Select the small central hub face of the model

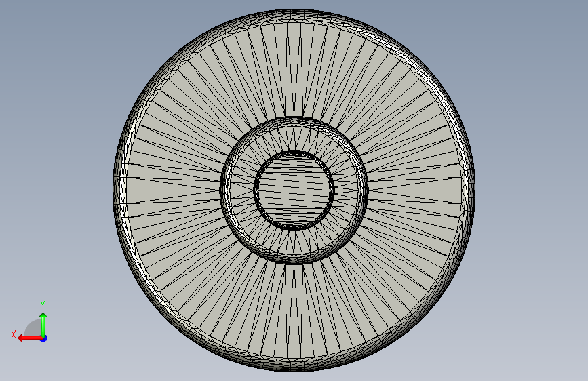(294, 190)
